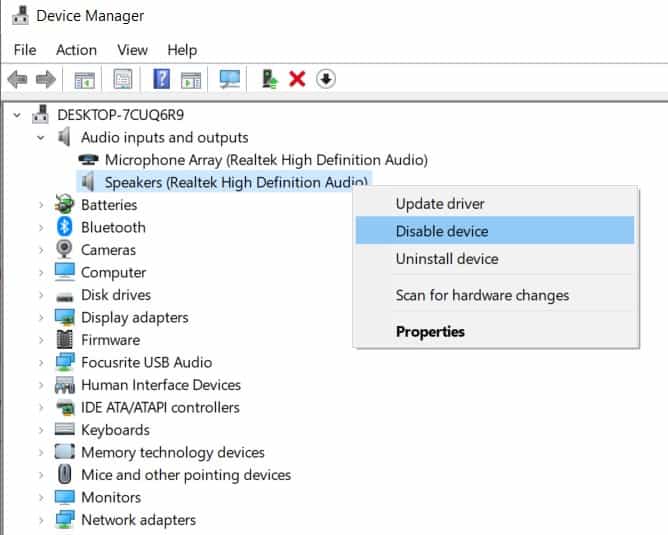668x535 pixels.
Task: Expand the Firmware chevron
Action: [41, 340]
